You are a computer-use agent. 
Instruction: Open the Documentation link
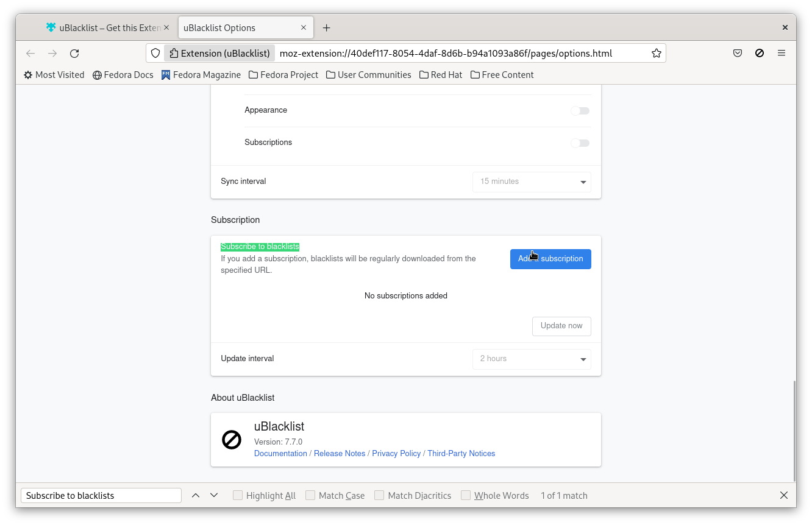click(x=280, y=454)
